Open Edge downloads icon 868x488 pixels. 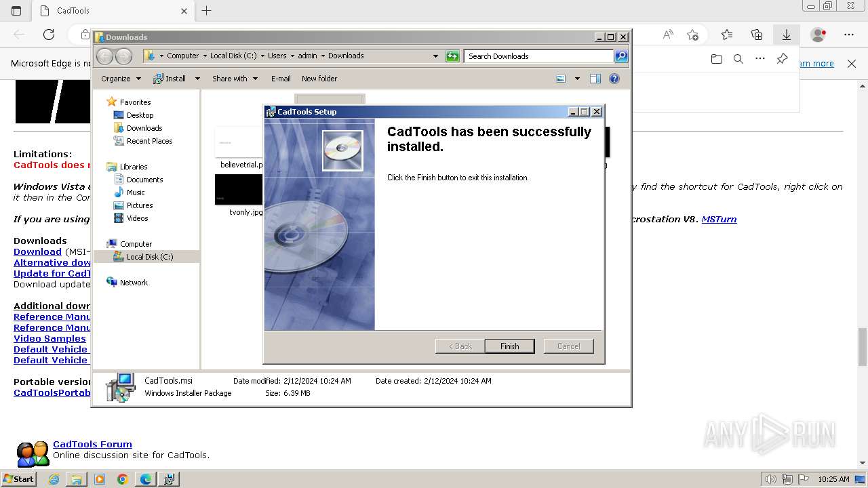787,35
